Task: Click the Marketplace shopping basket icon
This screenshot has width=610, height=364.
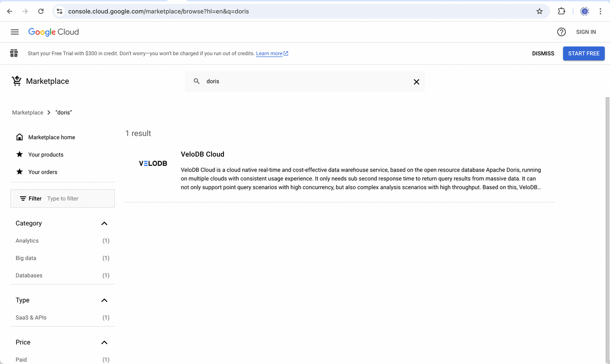Action: (17, 81)
